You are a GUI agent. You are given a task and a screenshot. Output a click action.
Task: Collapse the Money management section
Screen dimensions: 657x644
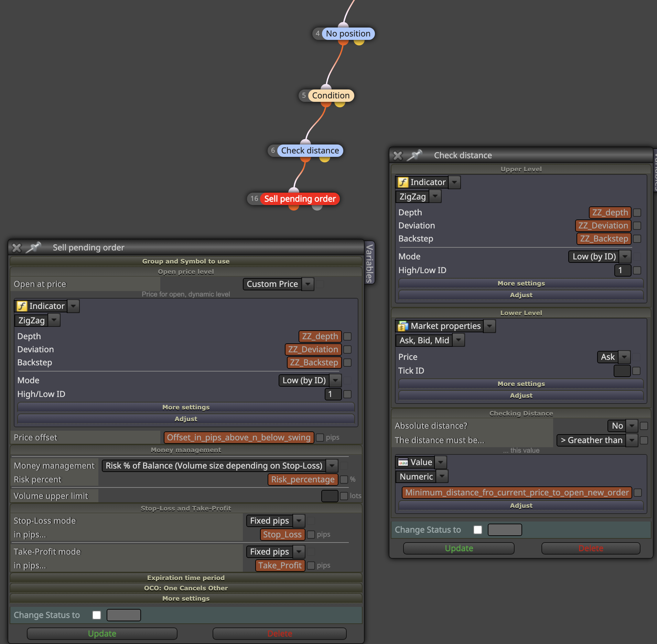point(186,450)
